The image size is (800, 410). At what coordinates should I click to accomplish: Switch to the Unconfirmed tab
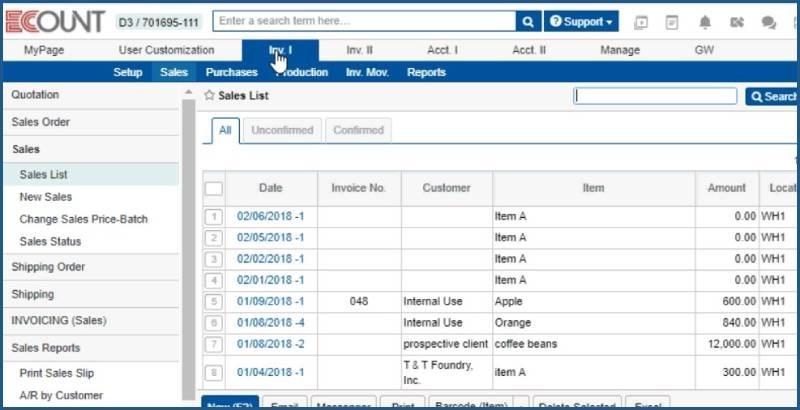pyautogui.click(x=281, y=130)
